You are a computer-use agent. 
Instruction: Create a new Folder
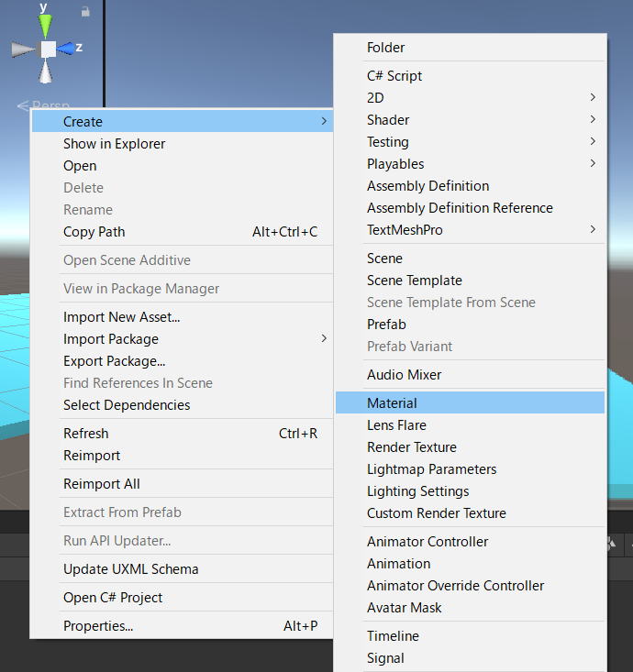[470, 47]
